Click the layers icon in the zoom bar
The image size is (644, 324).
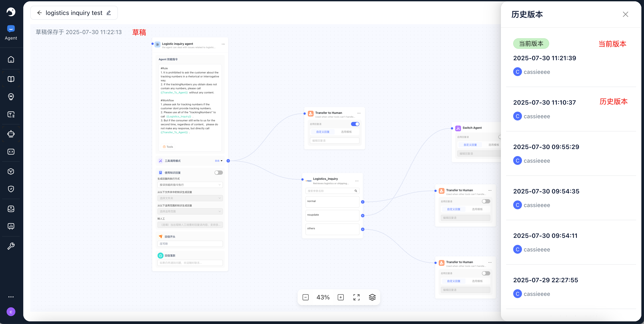click(x=372, y=297)
